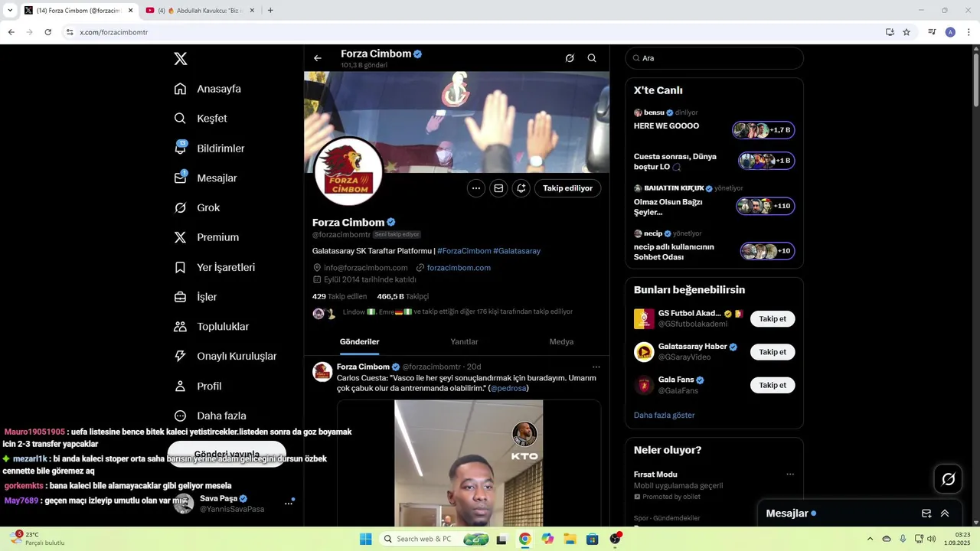The image size is (980, 551).
Task: Open Yer İşaretleri bookmarks
Action: (x=214, y=267)
